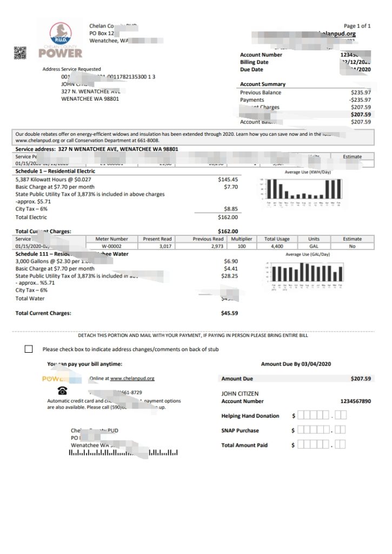Select the 'Total Electric' label

(x=31, y=217)
